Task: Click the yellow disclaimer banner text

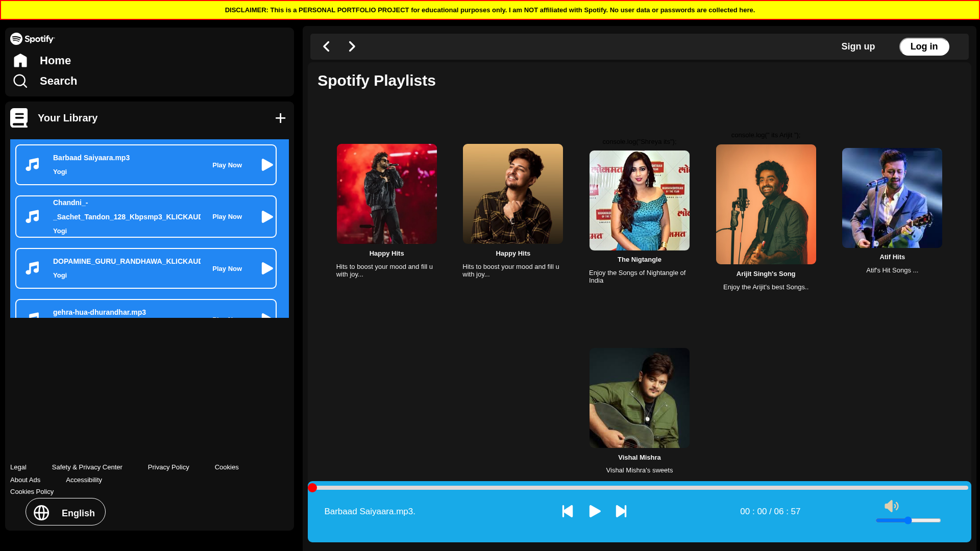Action: [x=490, y=10]
